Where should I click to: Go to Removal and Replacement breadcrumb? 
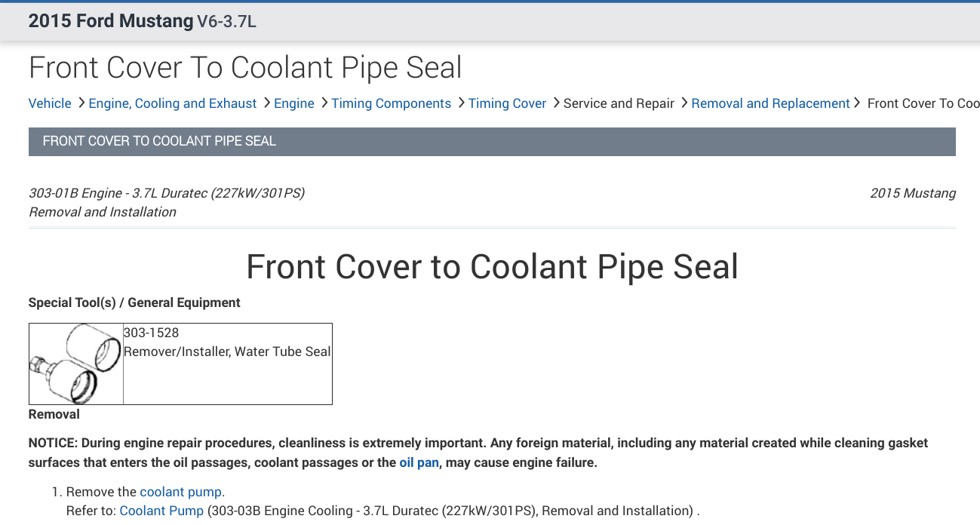[770, 103]
